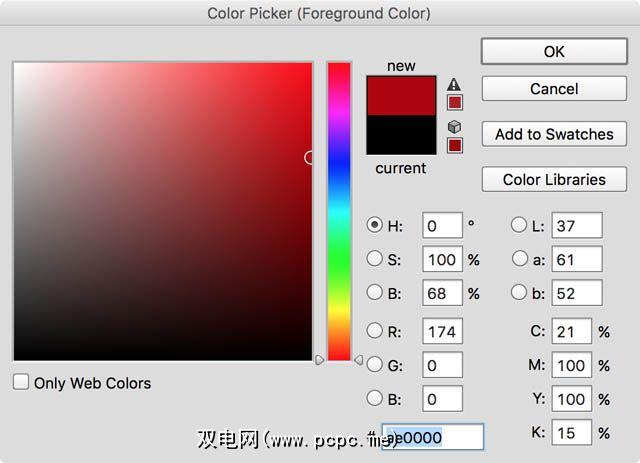Image resolution: width=640 pixels, height=463 pixels.
Task: Click the hex color value field
Action: pyautogui.click(x=440, y=437)
